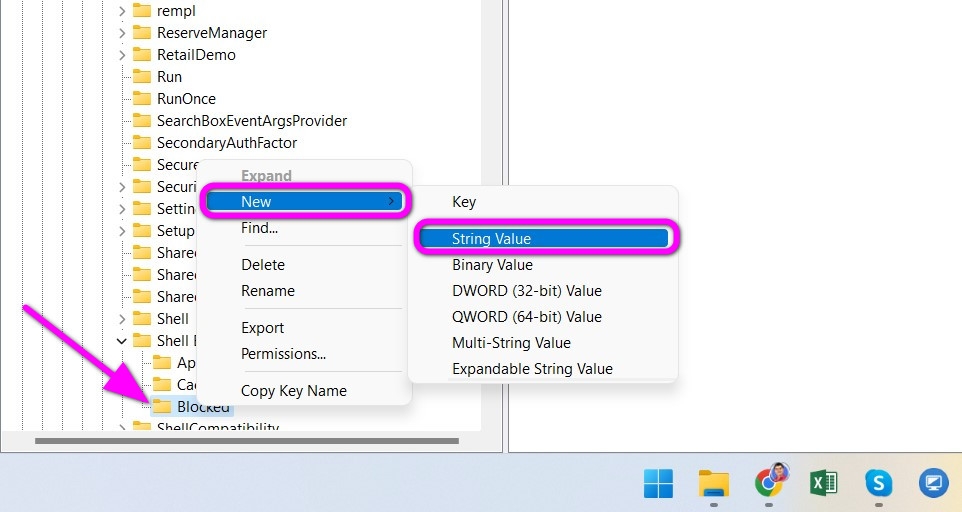Expand the RetailDemo key
Screen dimensions: 962x512
tap(121, 55)
